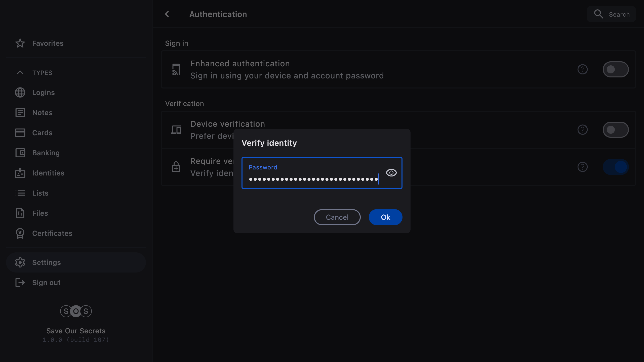Viewport: 644px width, 362px height.
Task: Toggle the Enhanced authentication switch
Action: click(615, 69)
